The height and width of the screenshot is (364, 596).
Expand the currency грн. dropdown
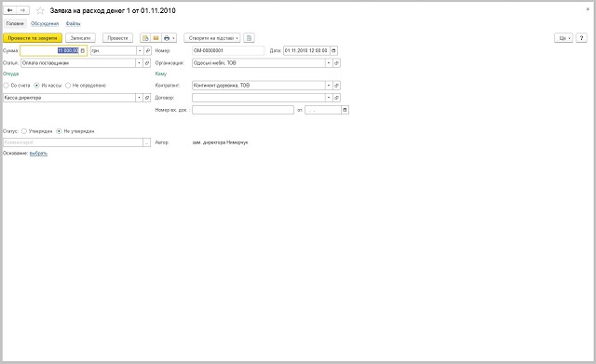140,50
